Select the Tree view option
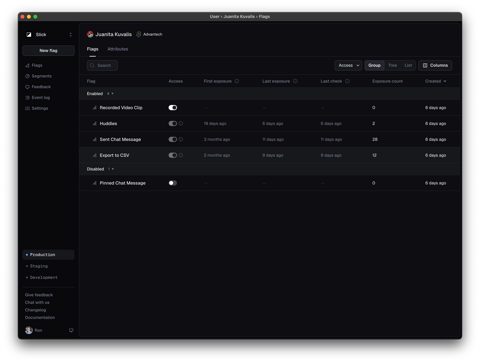This screenshot has height=363, width=480. tap(393, 66)
